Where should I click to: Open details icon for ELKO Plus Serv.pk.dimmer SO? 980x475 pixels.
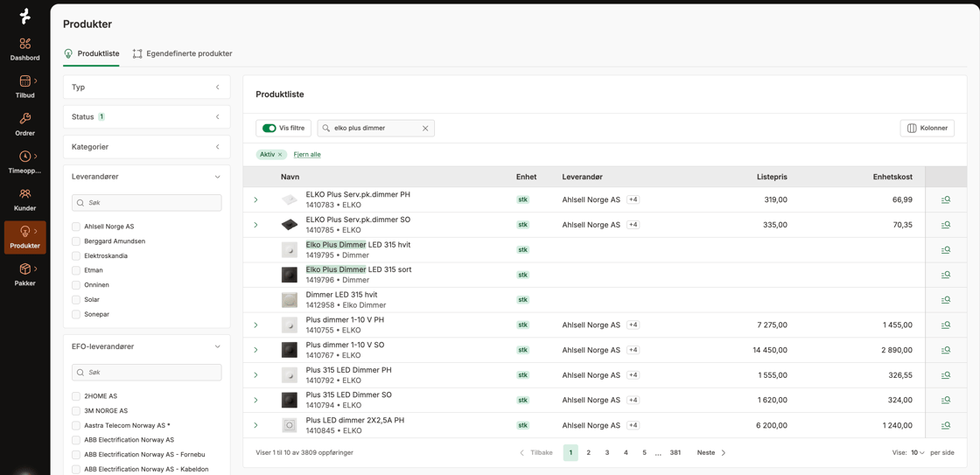coord(946,224)
